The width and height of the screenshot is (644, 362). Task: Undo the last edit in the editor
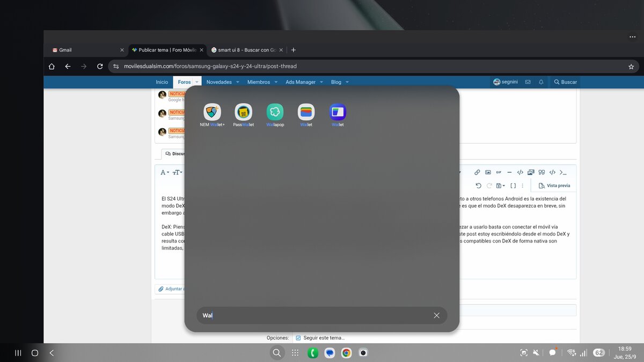[x=478, y=186]
